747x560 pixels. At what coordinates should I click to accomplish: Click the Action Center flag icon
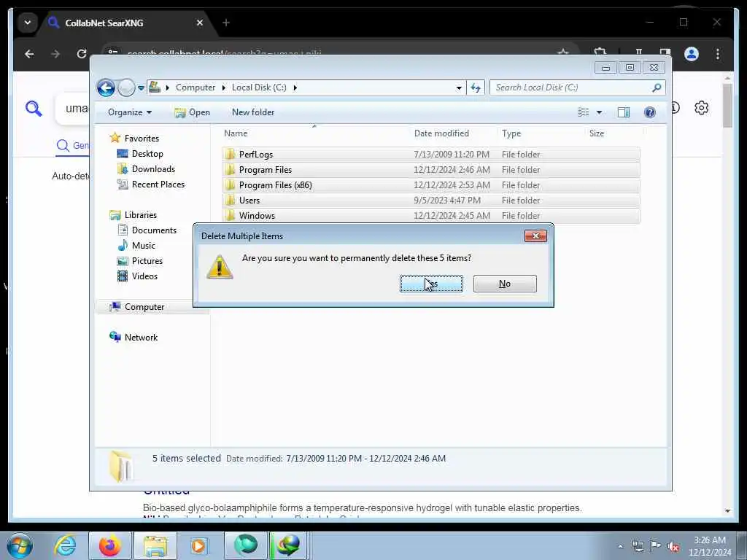[656, 546]
